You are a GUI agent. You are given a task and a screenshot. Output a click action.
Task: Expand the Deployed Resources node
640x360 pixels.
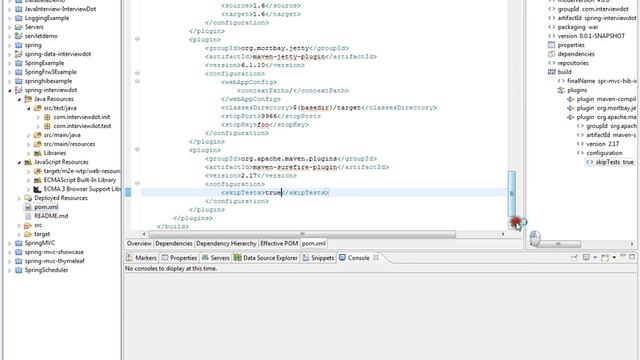click(19, 198)
